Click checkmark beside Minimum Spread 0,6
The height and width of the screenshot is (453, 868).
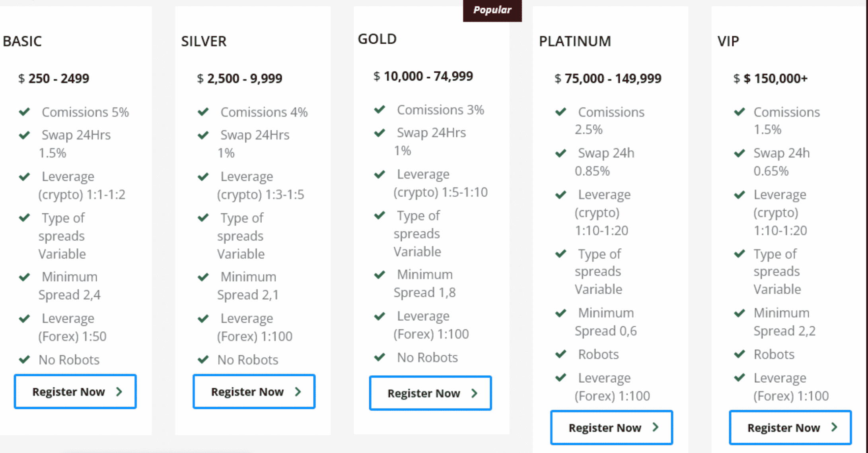(x=561, y=313)
